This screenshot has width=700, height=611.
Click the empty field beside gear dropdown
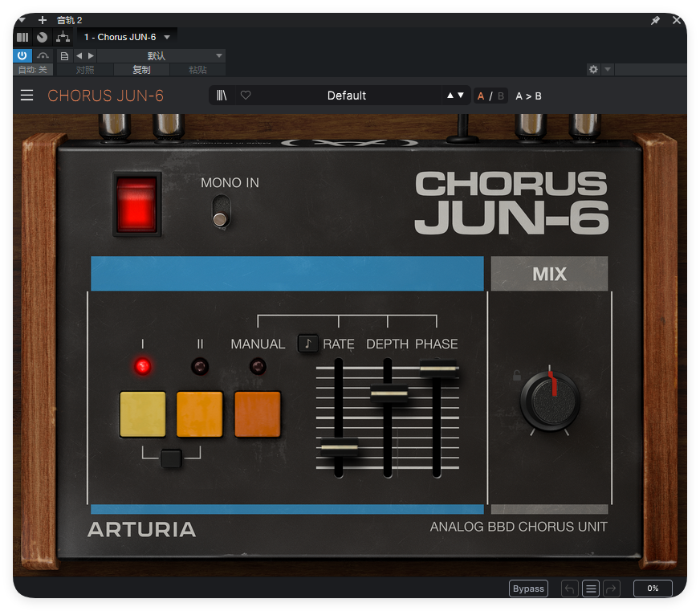coord(651,69)
